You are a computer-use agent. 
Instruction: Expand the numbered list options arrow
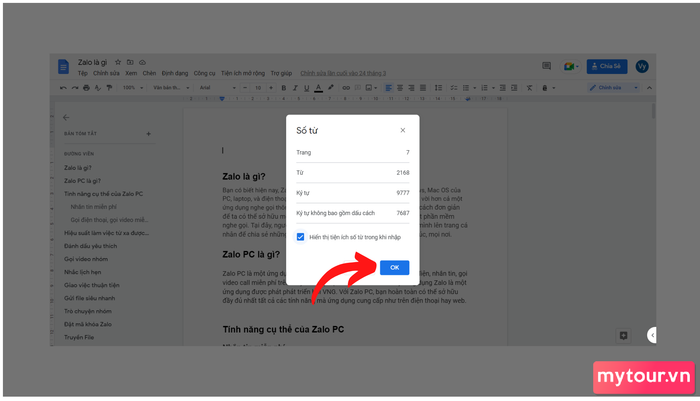click(x=493, y=88)
